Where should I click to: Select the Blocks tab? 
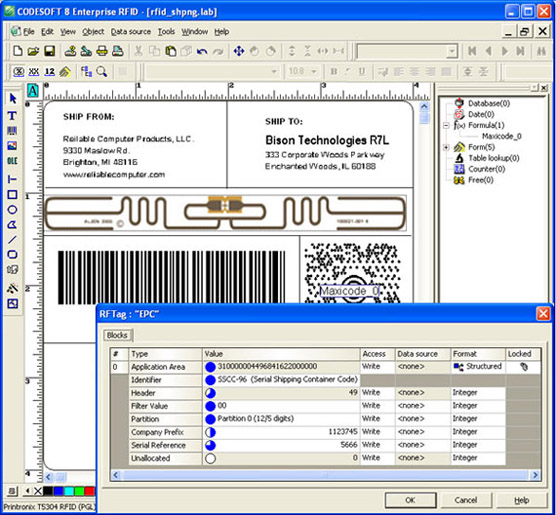point(117,335)
